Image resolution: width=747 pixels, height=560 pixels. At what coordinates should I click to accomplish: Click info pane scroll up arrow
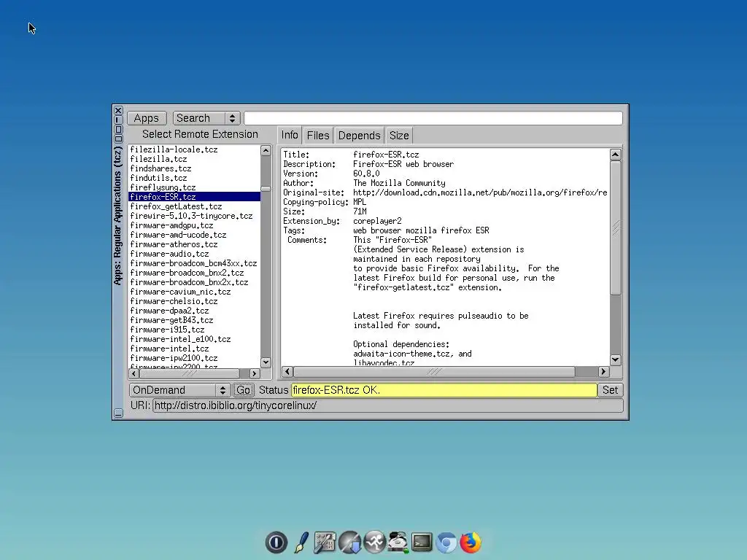tap(616, 155)
